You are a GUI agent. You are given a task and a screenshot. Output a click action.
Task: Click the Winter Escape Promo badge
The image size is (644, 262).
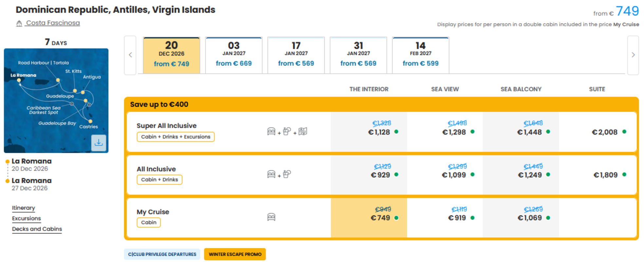(x=235, y=254)
